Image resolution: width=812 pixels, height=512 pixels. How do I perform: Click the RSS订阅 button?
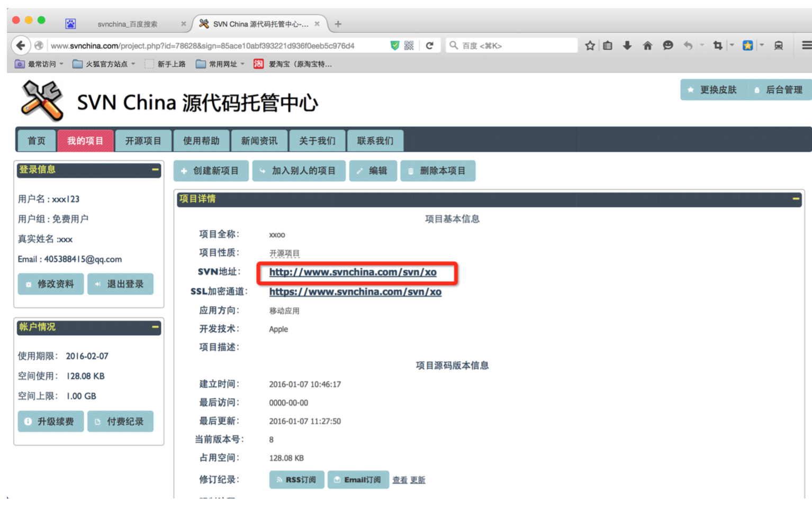pos(296,480)
